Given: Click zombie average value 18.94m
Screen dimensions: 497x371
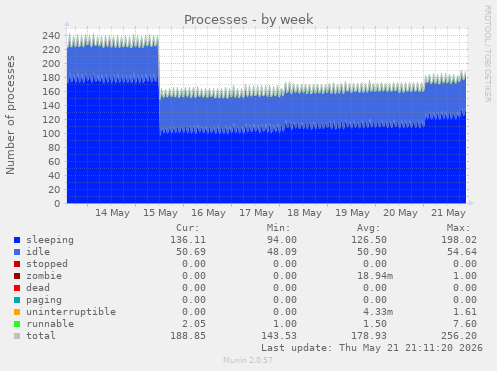Looking at the screenshot, I should pyautogui.click(x=375, y=276).
